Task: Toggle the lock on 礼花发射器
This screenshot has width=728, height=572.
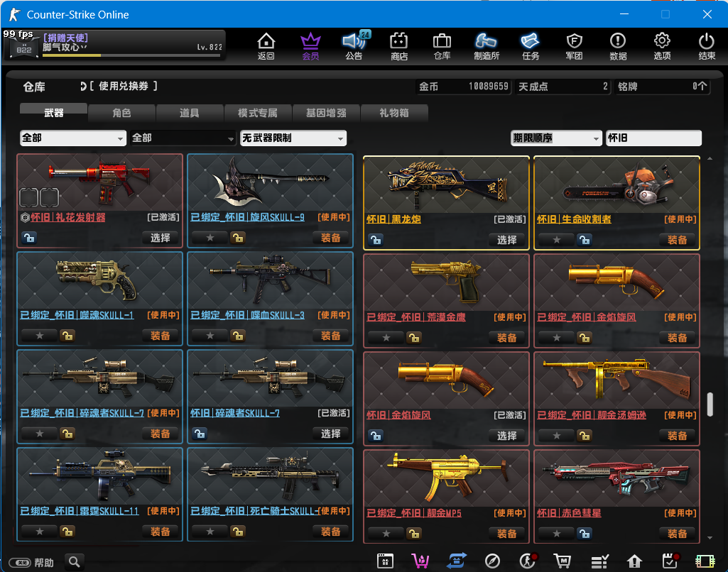Action: click(x=29, y=238)
